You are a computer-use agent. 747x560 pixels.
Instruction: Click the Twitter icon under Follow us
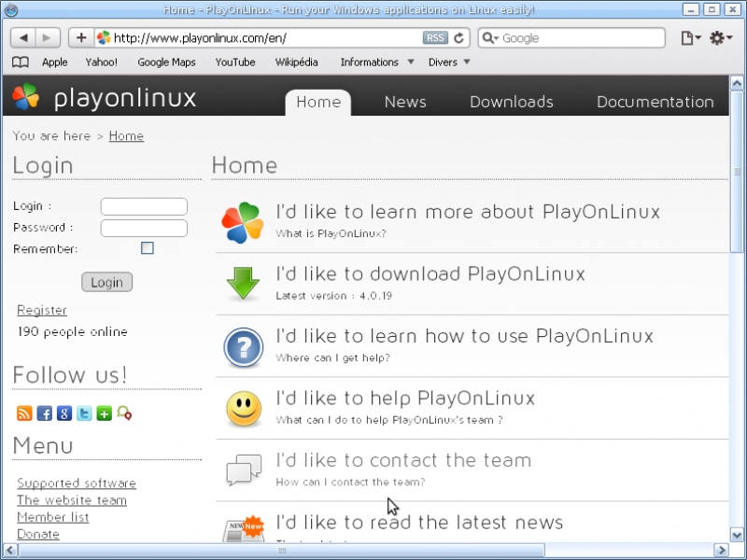pos(84,413)
